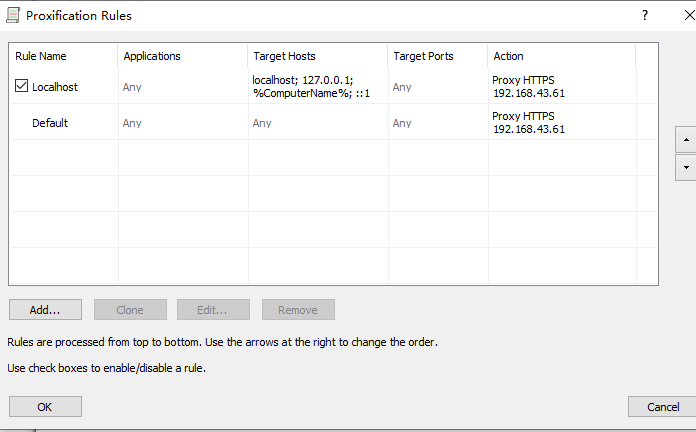Select the Target Hosts column header
696x432 pixels.
317,56
